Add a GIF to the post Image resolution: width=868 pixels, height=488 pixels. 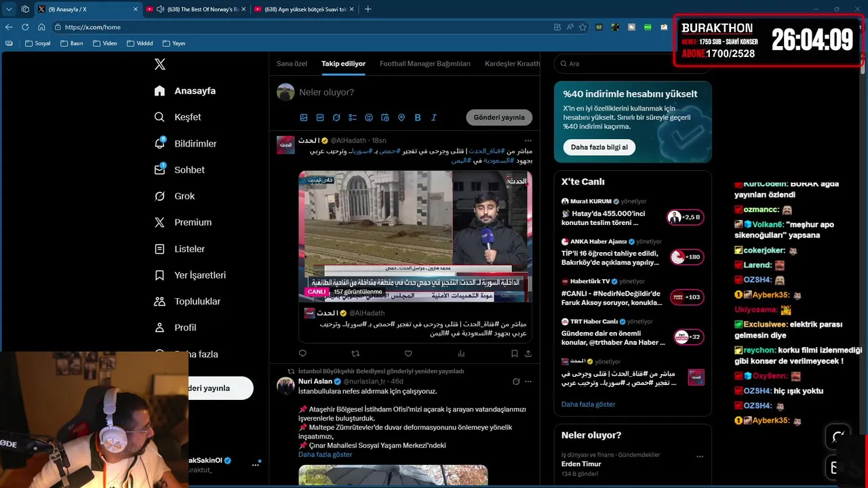point(320,117)
